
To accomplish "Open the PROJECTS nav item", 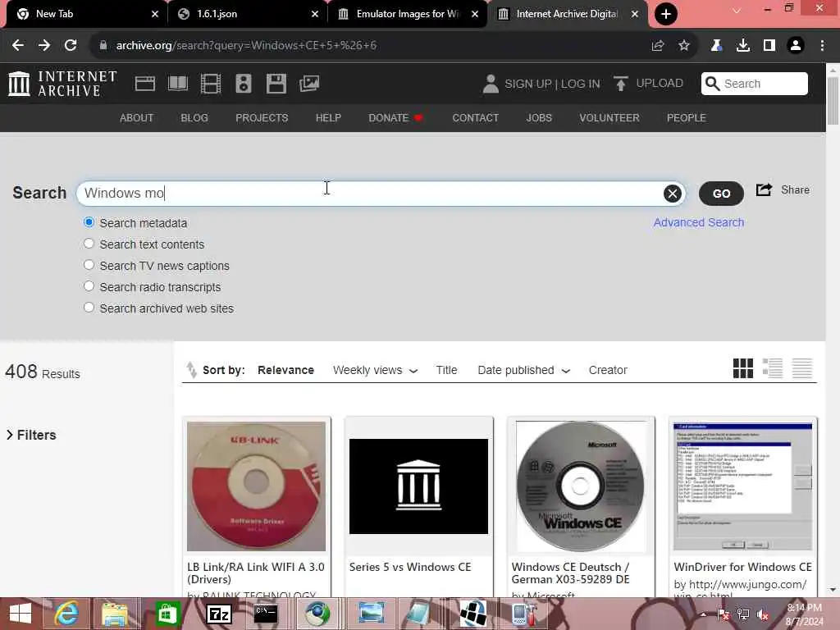I will (x=262, y=118).
